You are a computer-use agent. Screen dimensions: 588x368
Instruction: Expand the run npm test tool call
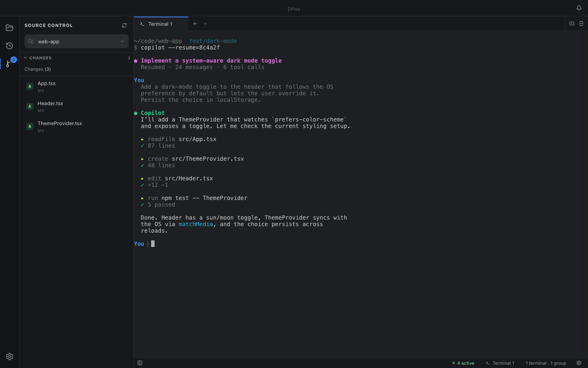click(x=194, y=198)
